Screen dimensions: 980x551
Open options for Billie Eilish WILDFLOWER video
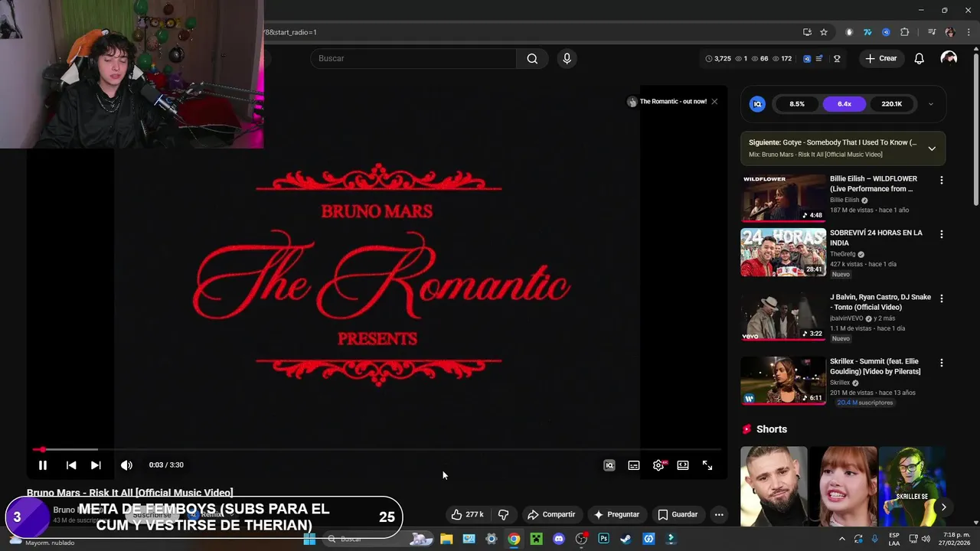[x=942, y=181]
